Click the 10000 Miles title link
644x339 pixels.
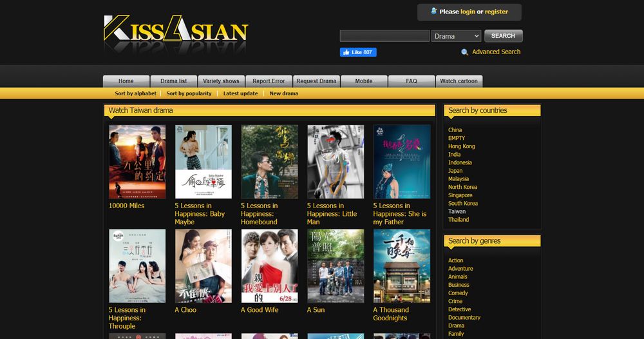(126, 206)
